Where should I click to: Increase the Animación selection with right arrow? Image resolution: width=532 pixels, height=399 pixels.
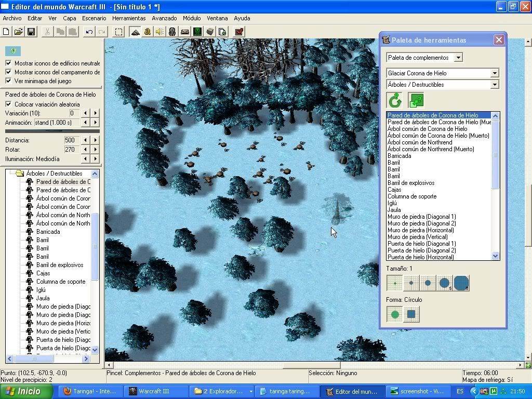96,123
